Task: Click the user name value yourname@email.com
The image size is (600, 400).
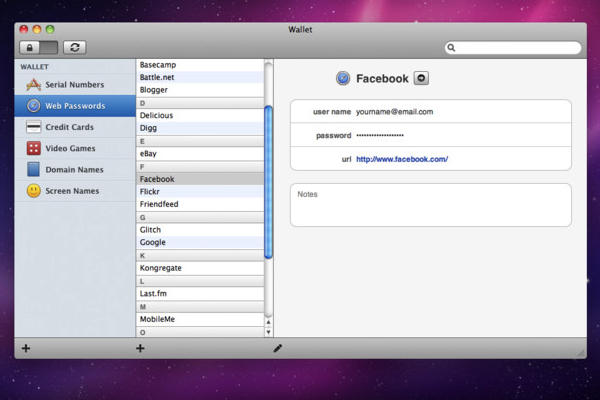Action: point(395,112)
